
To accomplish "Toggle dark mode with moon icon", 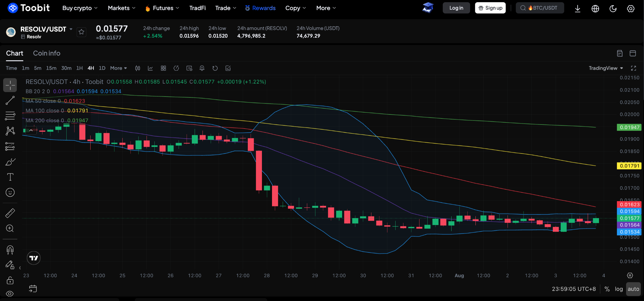I will [613, 8].
